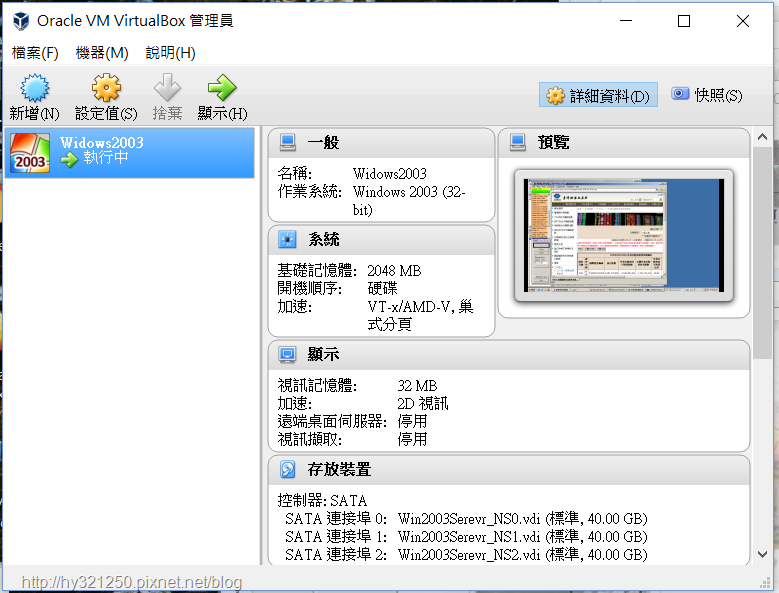Click the 預覽 section header
Image resolution: width=779 pixels, height=593 pixels.
point(624,143)
